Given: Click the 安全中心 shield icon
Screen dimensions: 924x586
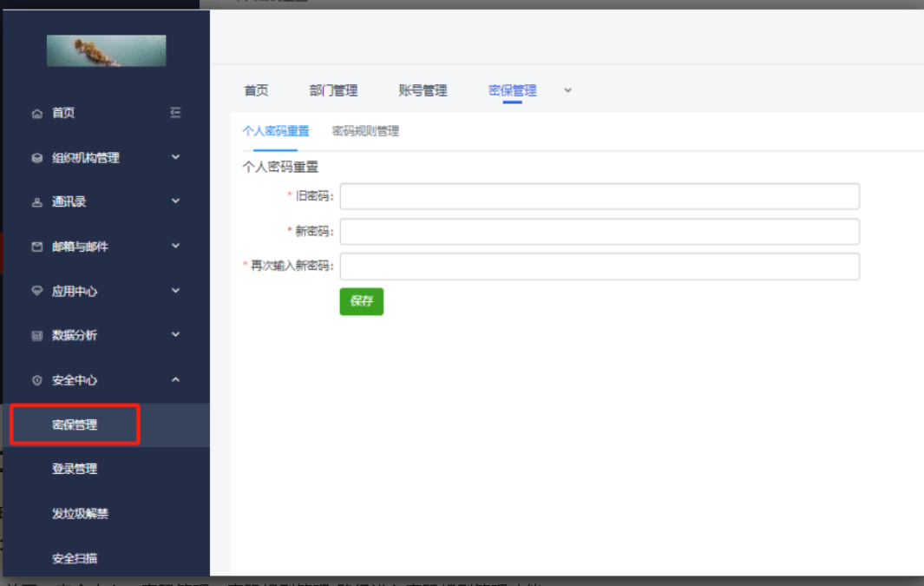Looking at the screenshot, I should pyautogui.click(x=37, y=380).
